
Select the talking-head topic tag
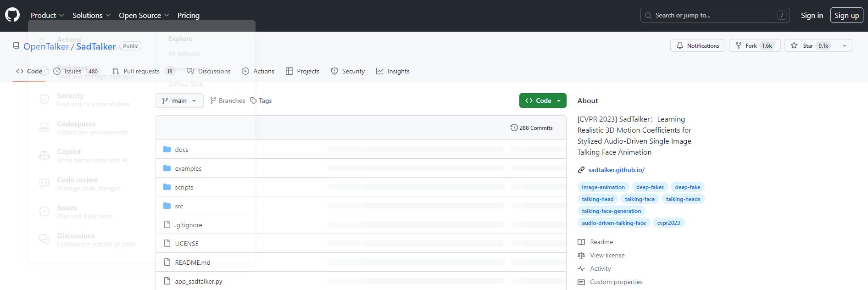pos(598,199)
